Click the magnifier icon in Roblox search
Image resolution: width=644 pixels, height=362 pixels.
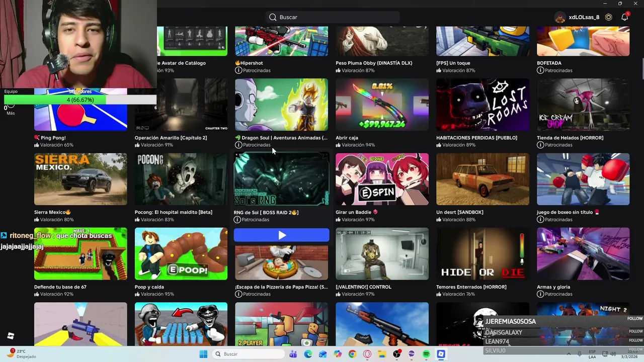273,17
